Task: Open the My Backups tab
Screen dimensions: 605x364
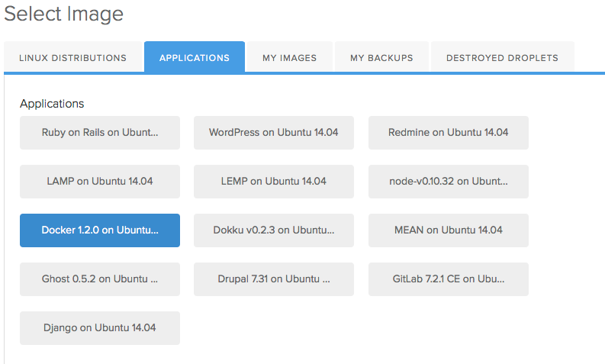Action: point(381,57)
